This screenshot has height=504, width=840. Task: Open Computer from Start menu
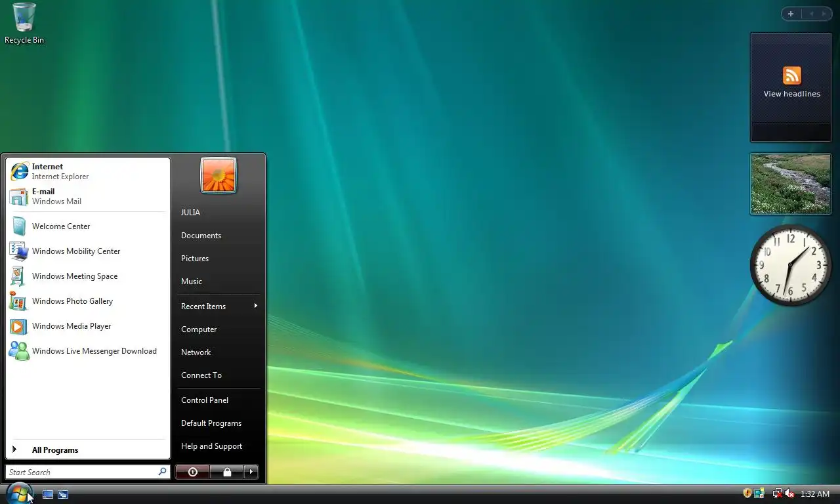click(219, 329)
